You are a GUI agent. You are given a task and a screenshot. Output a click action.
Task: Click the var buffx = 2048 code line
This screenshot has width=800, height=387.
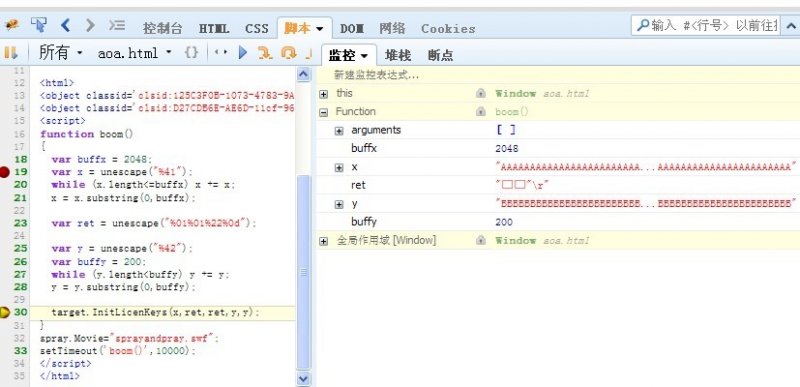[102, 159]
